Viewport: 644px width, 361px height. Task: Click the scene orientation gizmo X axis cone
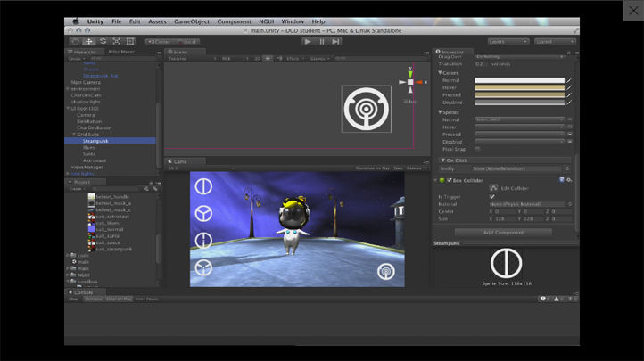419,82
